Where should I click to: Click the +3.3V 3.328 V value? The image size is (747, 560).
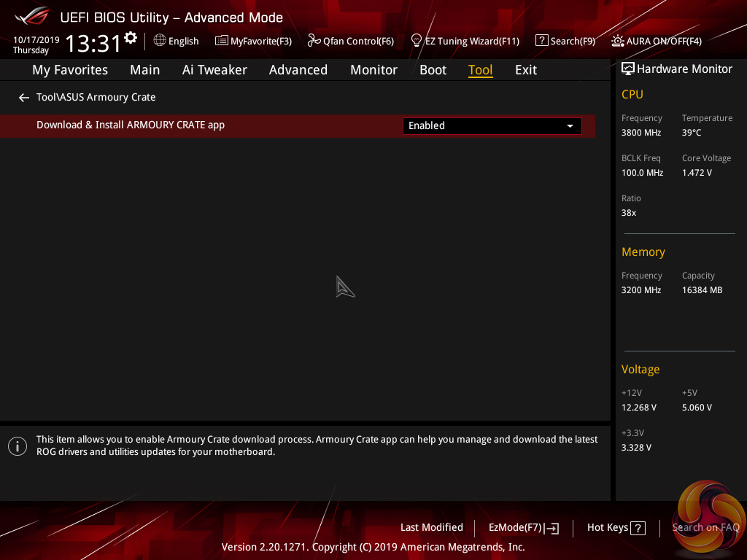tap(636, 448)
